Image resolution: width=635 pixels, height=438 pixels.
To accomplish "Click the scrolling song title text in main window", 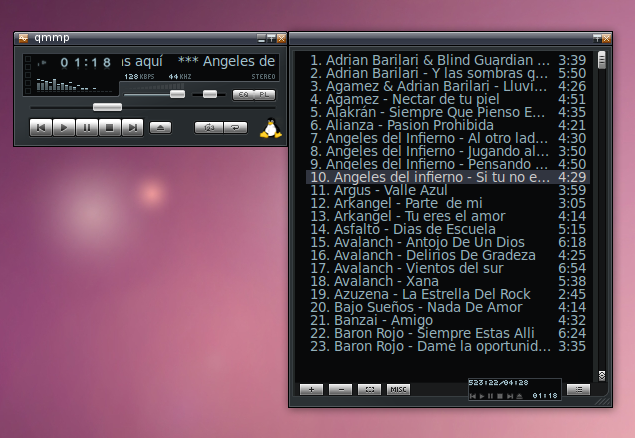I will [198, 62].
